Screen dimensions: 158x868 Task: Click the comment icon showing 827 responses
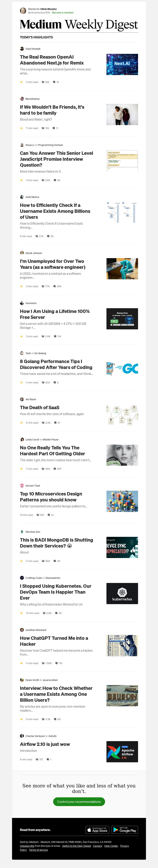click(55, 469)
